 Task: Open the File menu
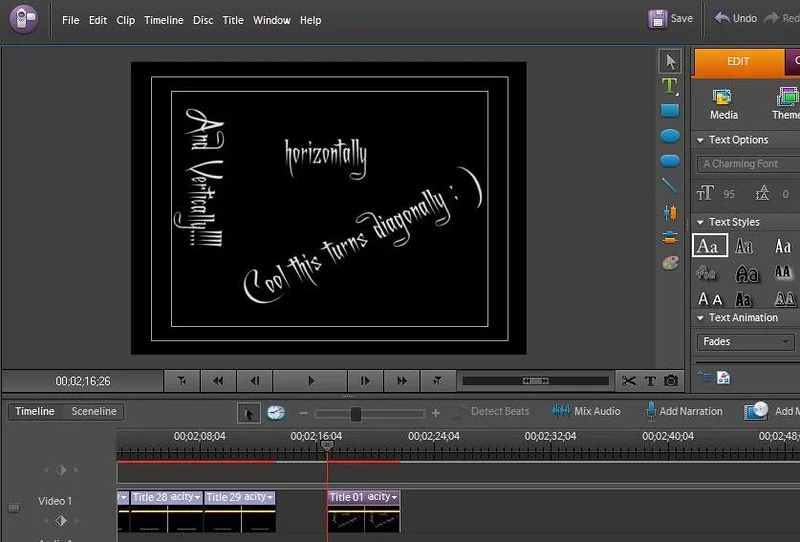click(70, 20)
